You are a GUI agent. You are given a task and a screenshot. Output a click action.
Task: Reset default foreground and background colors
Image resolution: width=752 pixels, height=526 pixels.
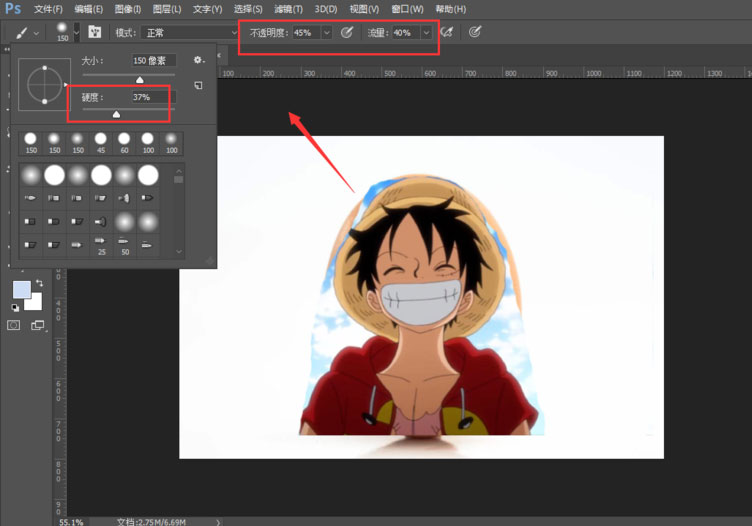[15, 308]
